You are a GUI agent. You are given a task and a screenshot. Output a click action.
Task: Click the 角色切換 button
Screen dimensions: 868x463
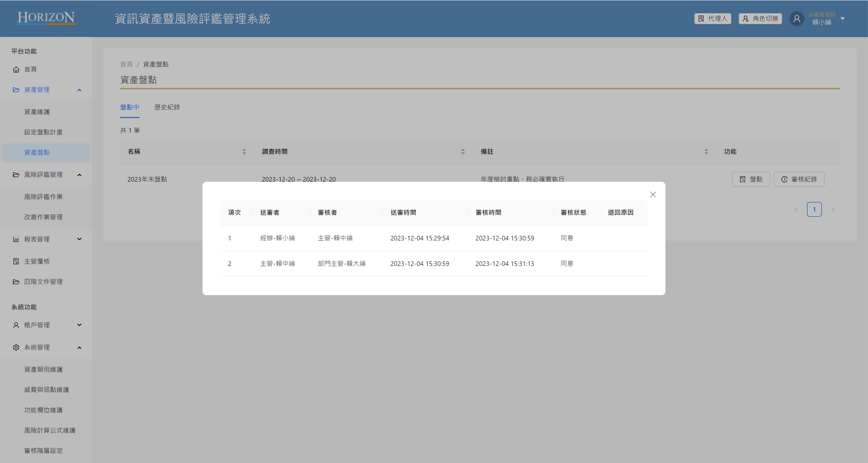tap(760, 19)
